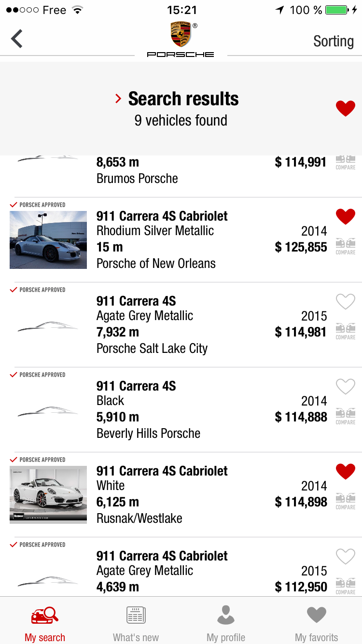Compare the White 911 Carrera 4S Cabriolet

pyautogui.click(x=345, y=501)
